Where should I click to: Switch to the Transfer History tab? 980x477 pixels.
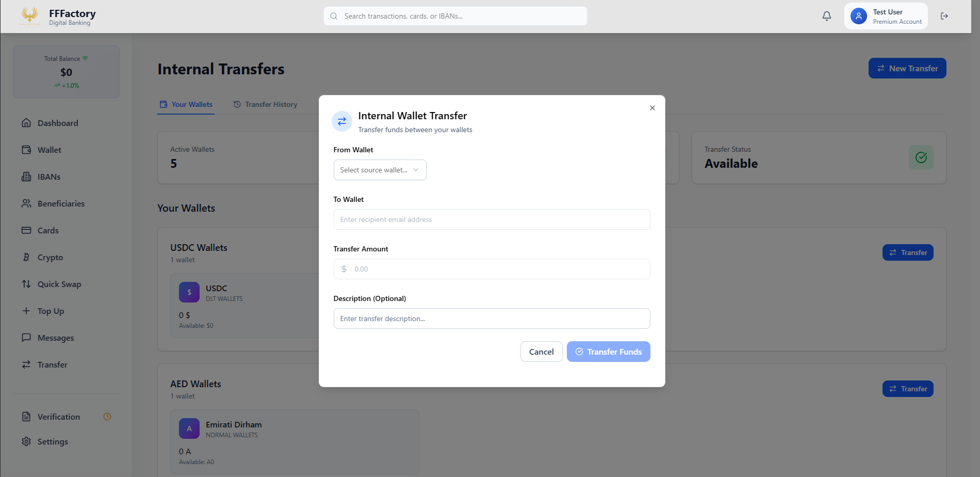pos(266,104)
